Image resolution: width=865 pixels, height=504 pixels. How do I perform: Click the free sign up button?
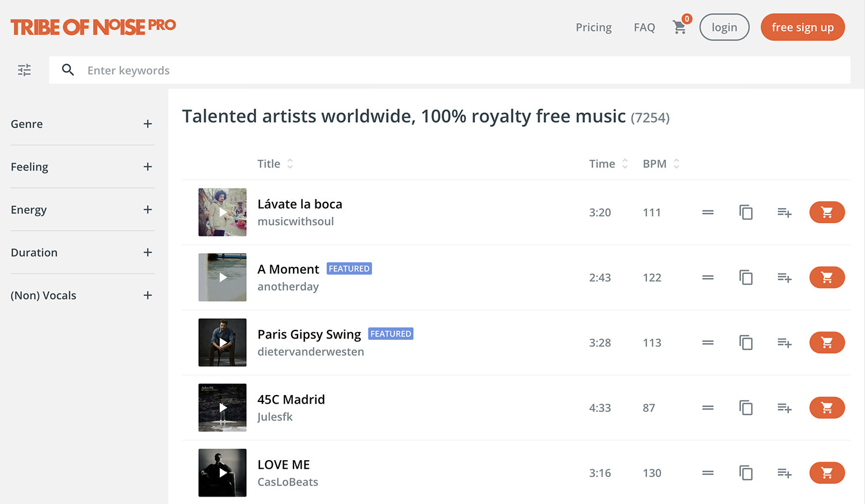(802, 27)
